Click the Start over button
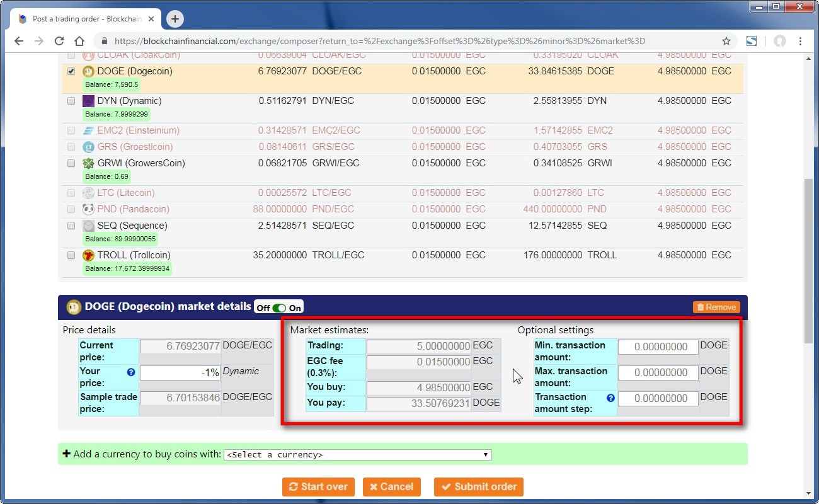819x504 pixels. click(318, 486)
